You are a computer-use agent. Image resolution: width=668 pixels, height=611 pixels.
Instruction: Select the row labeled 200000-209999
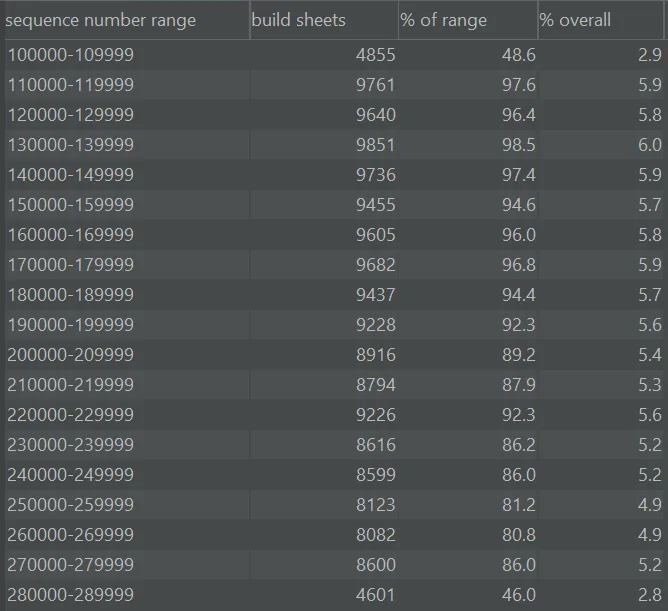click(x=334, y=355)
